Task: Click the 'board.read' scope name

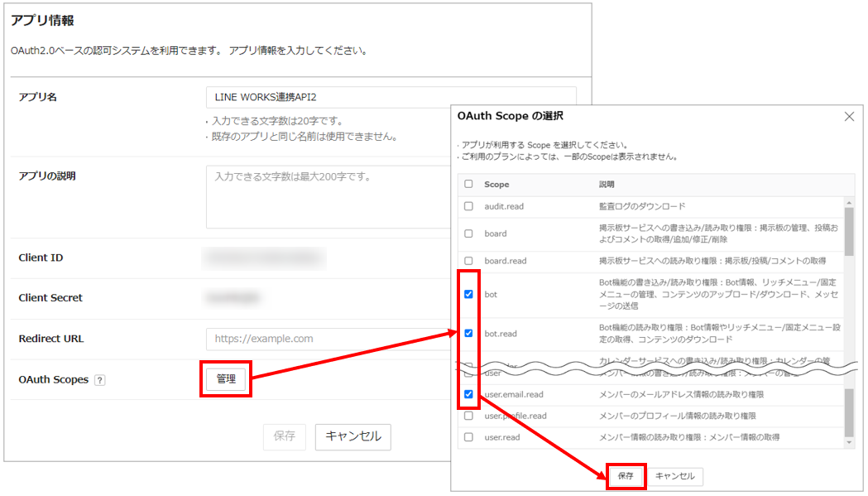Action: [506, 261]
